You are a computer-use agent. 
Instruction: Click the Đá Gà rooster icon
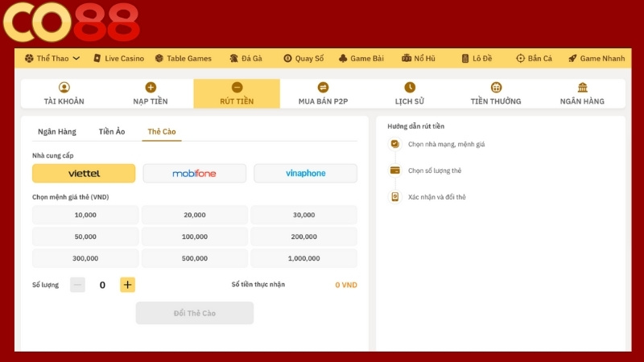click(x=234, y=58)
